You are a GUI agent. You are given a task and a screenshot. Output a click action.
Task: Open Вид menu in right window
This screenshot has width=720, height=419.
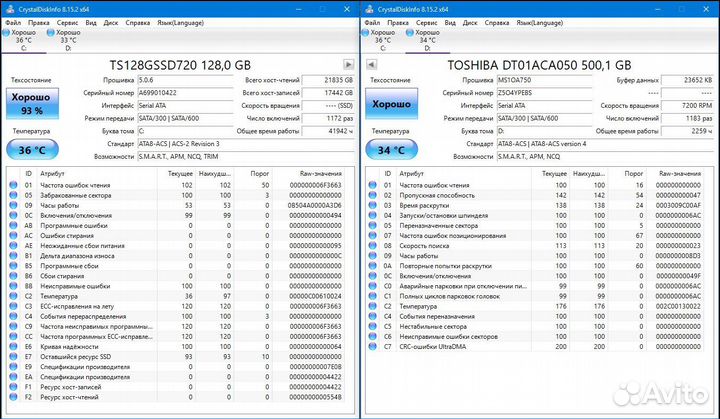click(450, 23)
